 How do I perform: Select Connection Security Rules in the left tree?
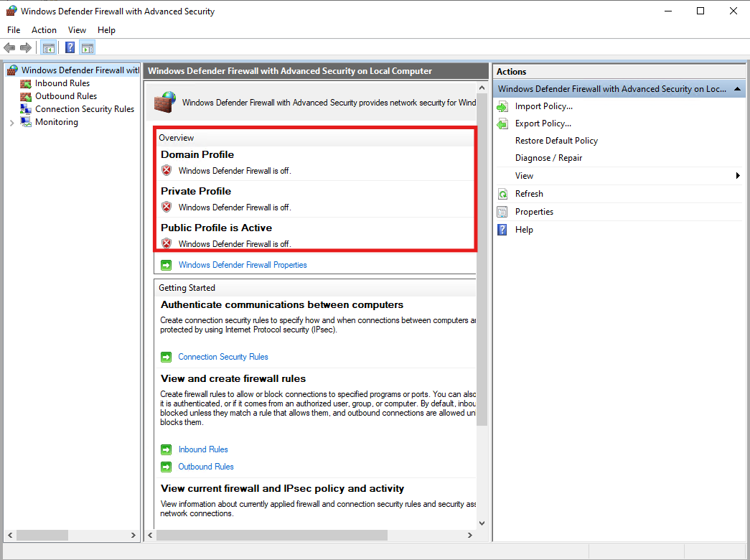click(x=84, y=109)
